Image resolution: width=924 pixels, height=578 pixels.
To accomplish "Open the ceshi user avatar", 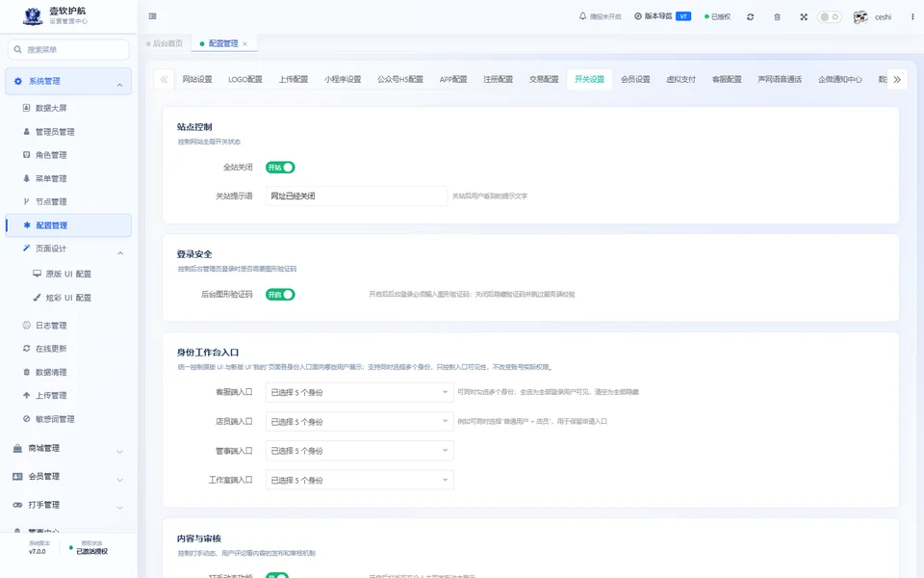I will (x=860, y=16).
